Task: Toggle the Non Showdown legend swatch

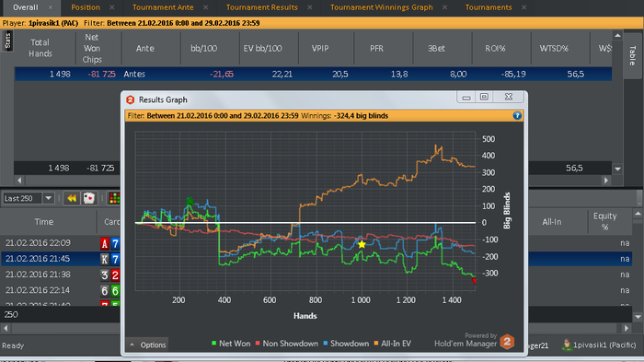Action: point(258,343)
